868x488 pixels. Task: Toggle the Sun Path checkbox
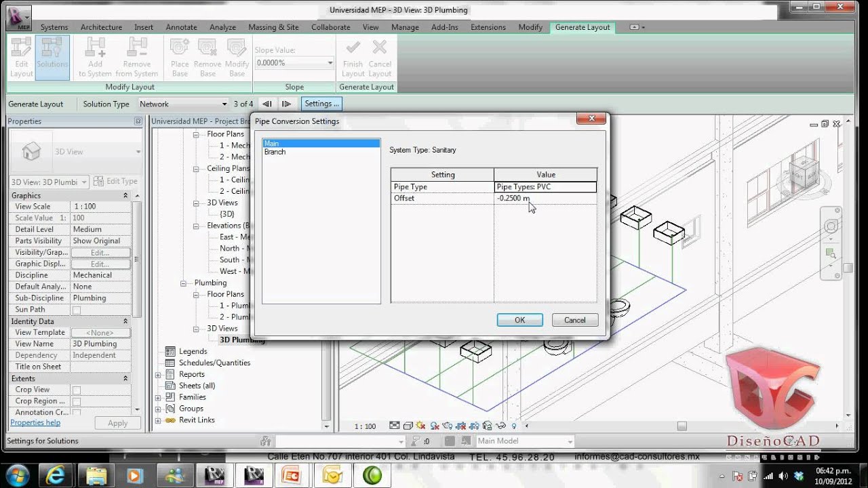[77, 310]
